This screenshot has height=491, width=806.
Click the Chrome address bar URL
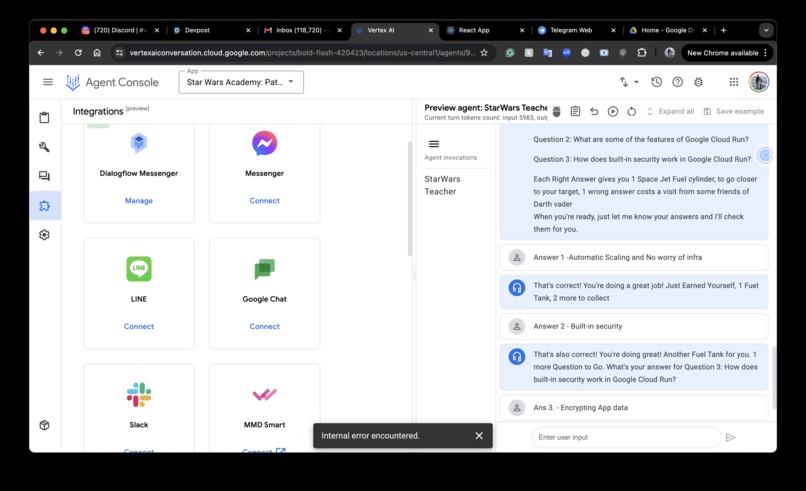tap(302, 52)
